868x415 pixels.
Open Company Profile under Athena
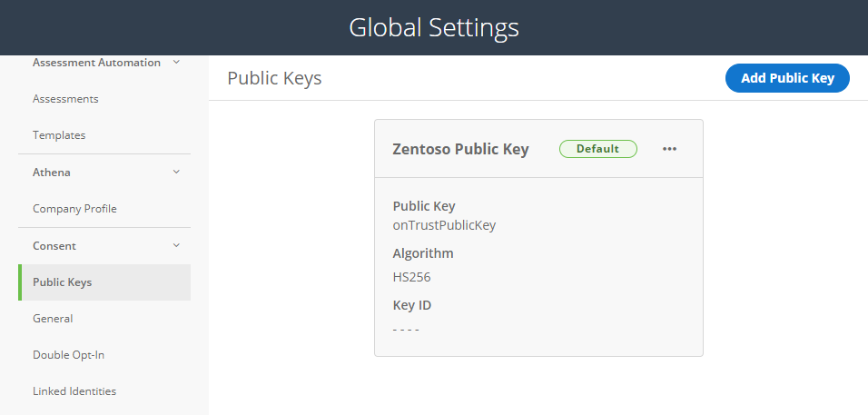coord(74,209)
